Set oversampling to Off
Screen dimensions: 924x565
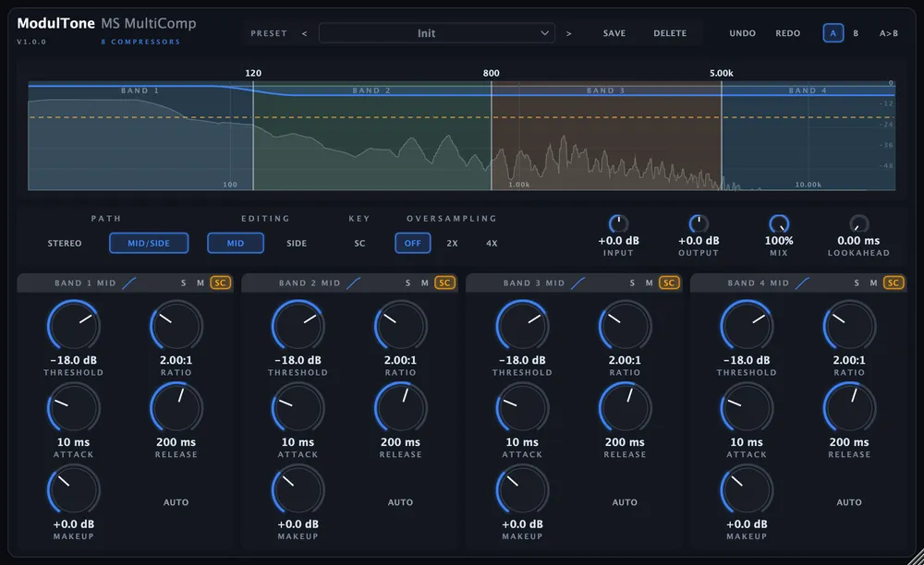[412, 243]
